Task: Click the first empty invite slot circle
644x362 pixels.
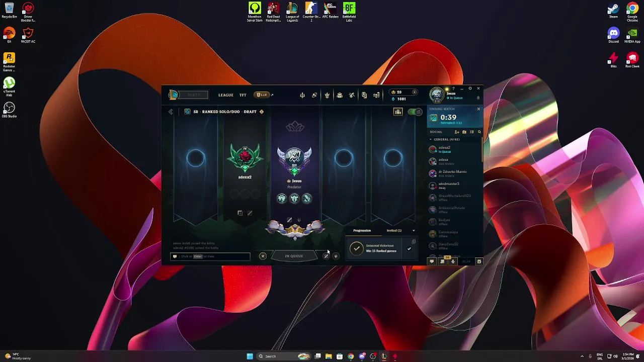Action: pos(196,158)
